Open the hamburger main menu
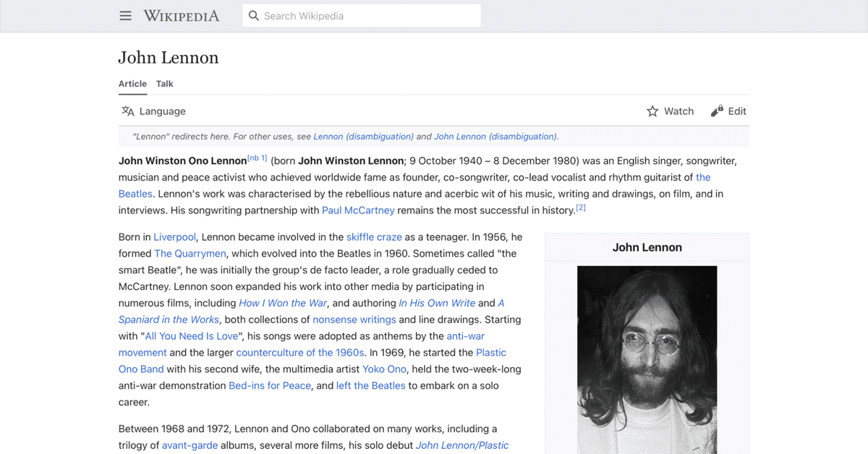Viewport: 868px width, 454px height. [125, 16]
